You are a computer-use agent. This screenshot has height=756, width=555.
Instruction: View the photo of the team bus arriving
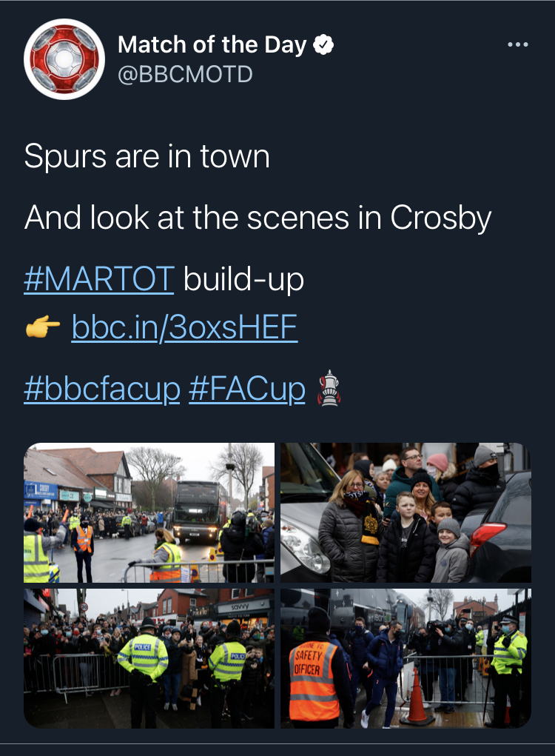pos(149,512)
